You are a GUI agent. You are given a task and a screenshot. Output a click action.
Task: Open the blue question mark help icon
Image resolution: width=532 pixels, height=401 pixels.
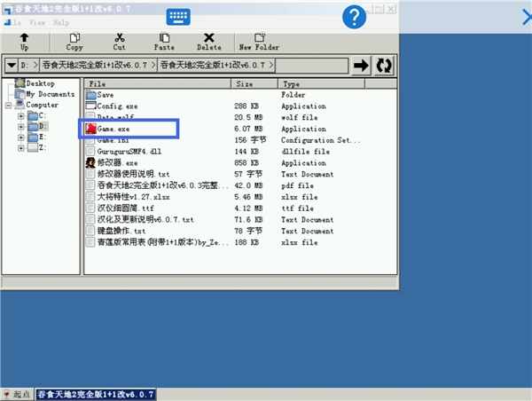coord(355,16)
